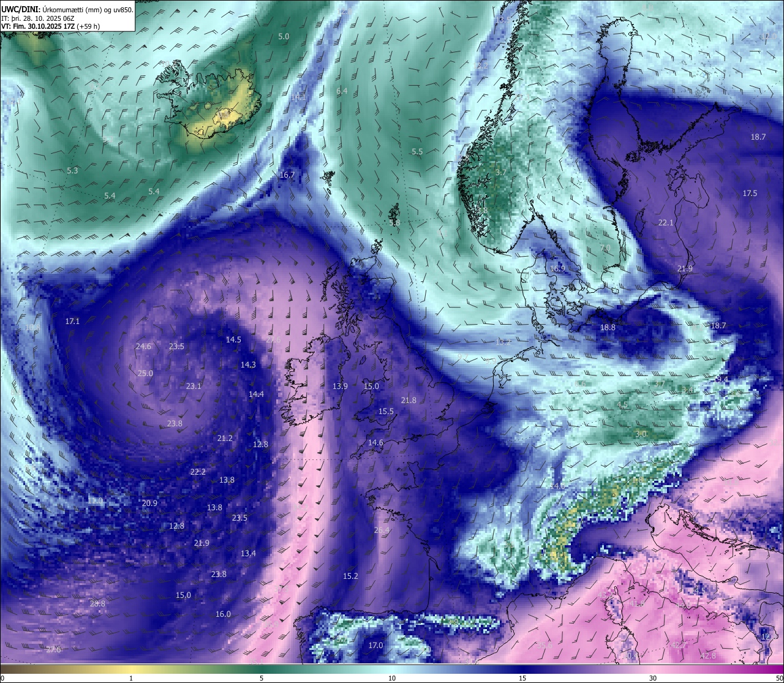Click the map value 17.1
The image size is (784, 683).
pyautogui.click(x=72, y=321)
